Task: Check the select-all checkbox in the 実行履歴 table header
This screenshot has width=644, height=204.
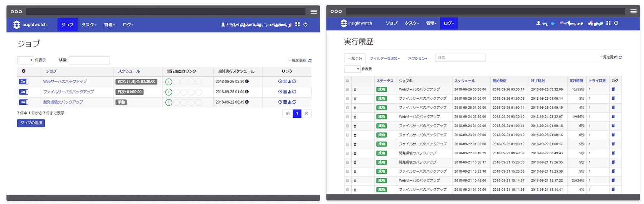Action: point(347,81)
